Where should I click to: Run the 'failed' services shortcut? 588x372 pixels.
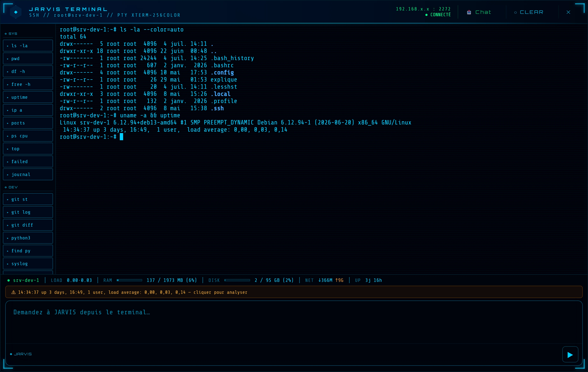(x=28, y=162)
